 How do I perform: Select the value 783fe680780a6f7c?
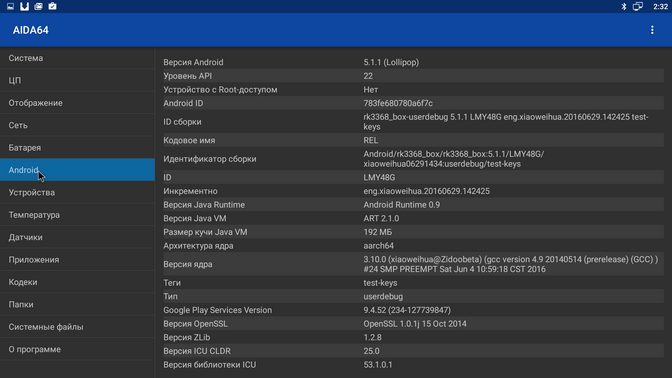click(398, 103)
